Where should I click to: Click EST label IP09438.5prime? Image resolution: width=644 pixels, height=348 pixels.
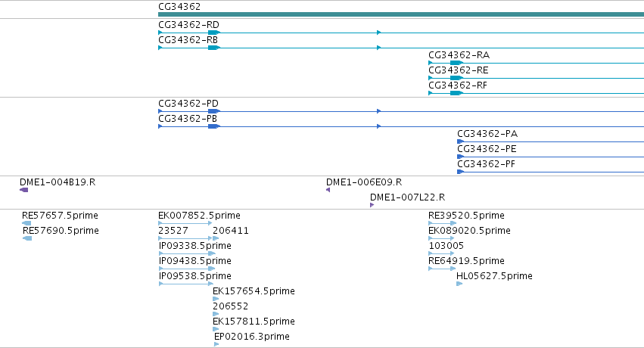(195, 261)
